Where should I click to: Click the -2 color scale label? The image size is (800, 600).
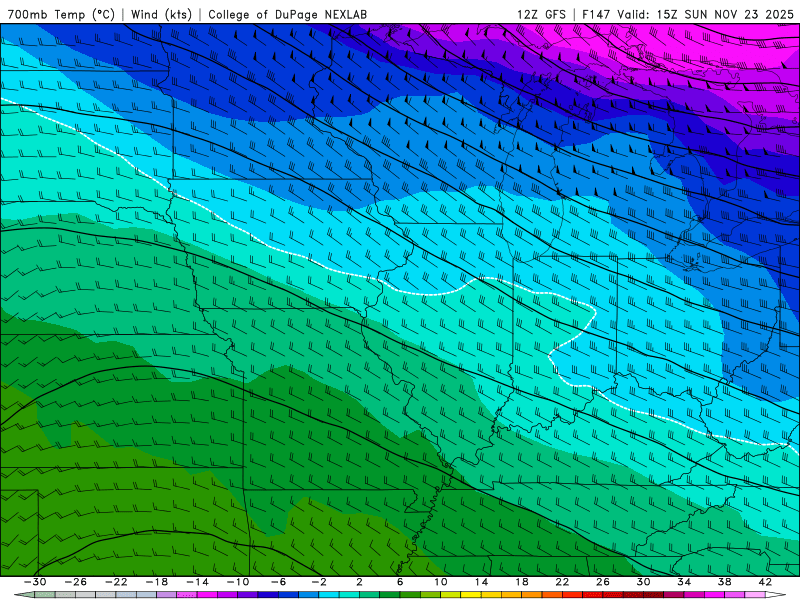(x=319, y=582)
